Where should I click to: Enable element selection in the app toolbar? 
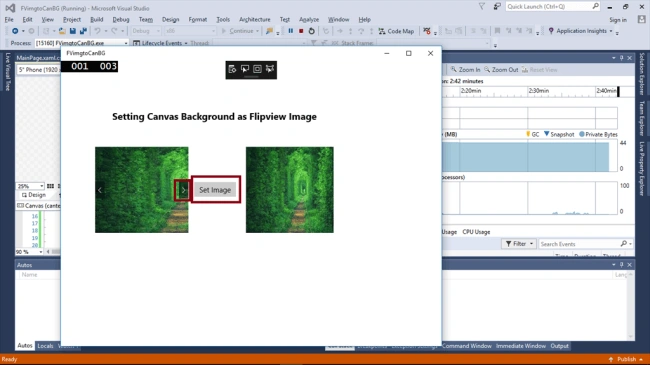pyautogui.click(x=245, y=69)
